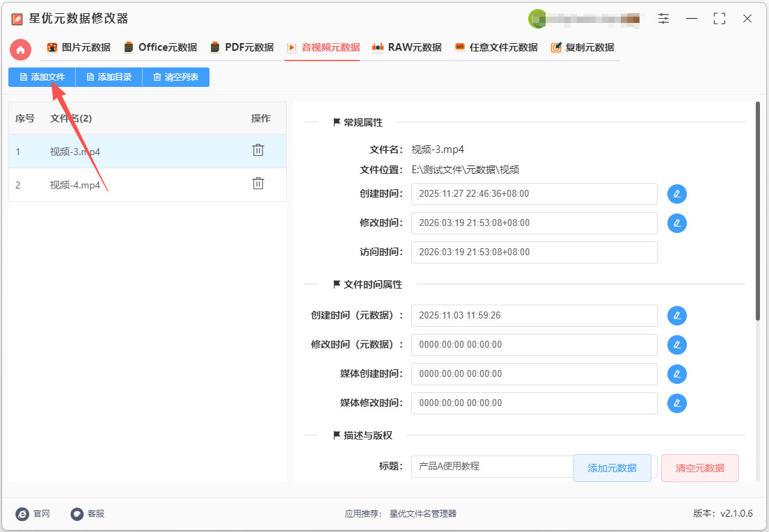Click the red home icon

21,49
